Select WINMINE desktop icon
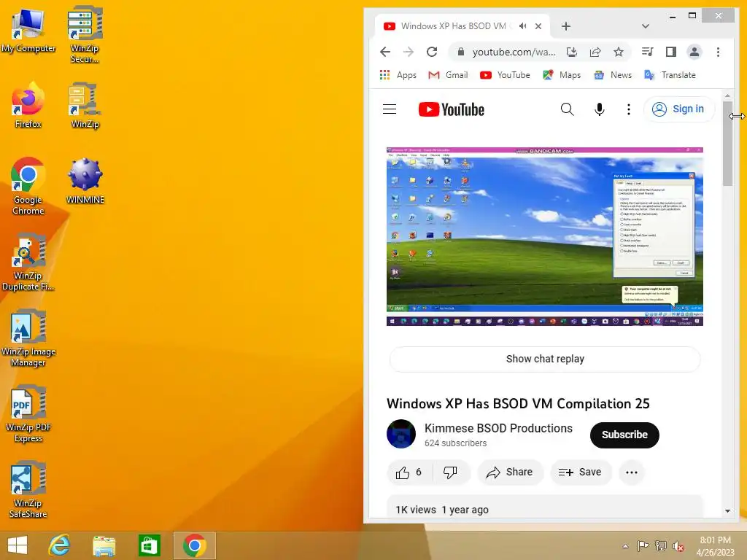 pos(85,181)
